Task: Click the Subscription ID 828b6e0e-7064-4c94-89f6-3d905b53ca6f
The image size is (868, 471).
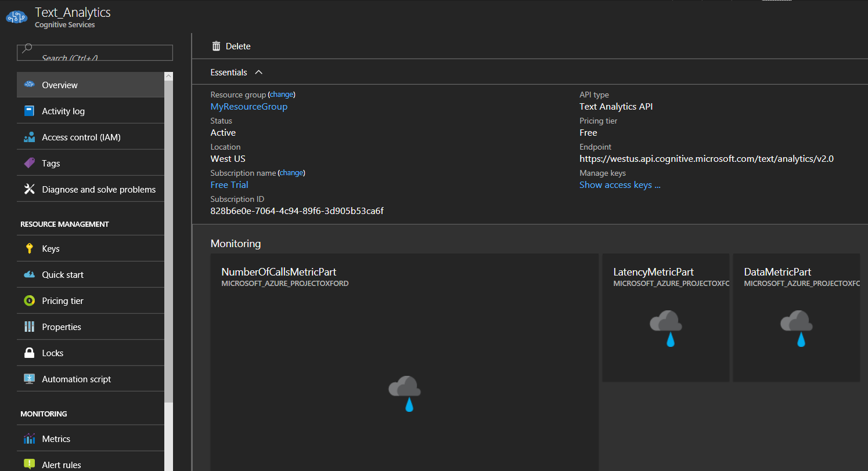Action: click(x=297, y=211)
